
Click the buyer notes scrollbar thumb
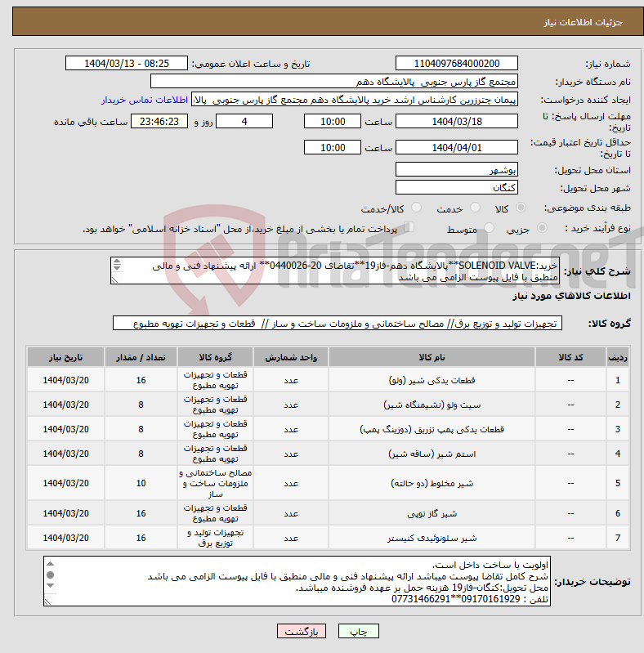point(51,575)
